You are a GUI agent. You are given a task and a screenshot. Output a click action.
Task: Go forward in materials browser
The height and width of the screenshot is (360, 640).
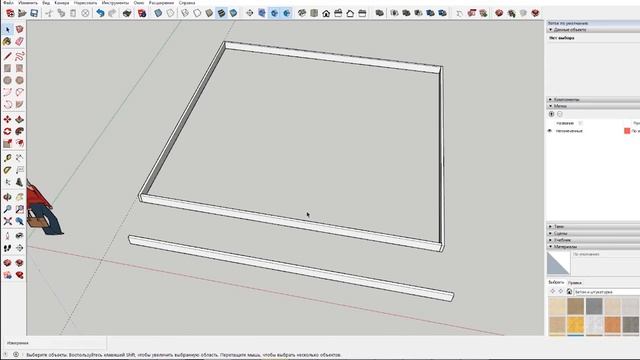coord(560,291)
